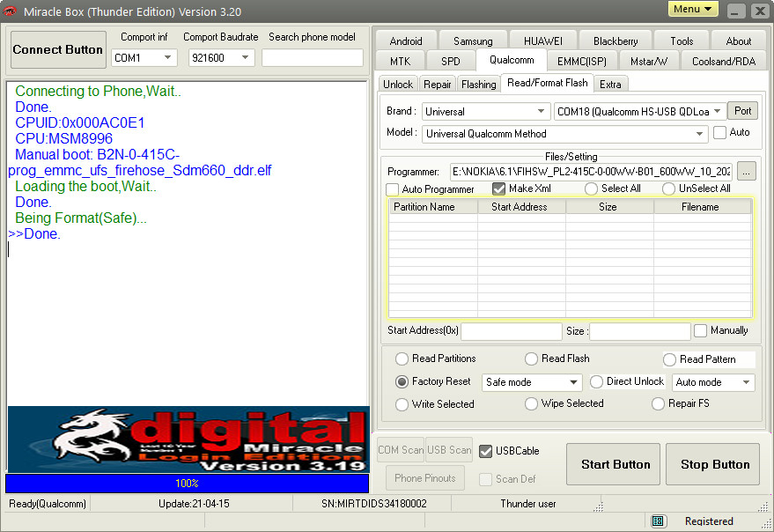774x532 pixels.
Task: Click the status bar grid icon near Registered
Action: tap(657, 521)
